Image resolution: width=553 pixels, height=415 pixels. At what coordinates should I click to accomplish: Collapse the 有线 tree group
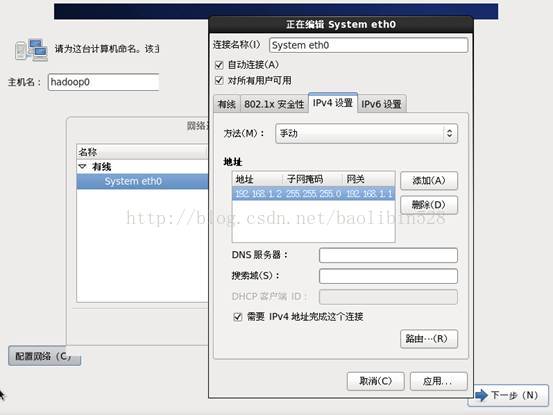tap(82, 166)
